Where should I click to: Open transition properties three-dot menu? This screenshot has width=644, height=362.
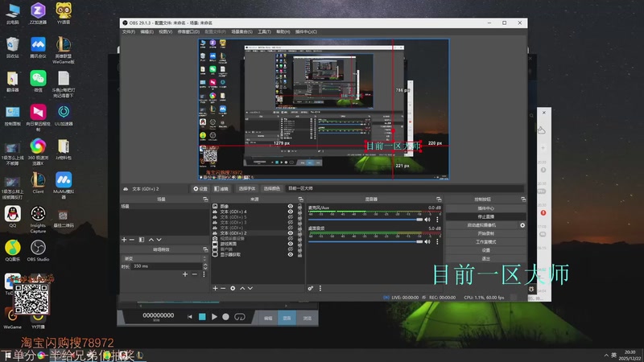click(204, 274)
